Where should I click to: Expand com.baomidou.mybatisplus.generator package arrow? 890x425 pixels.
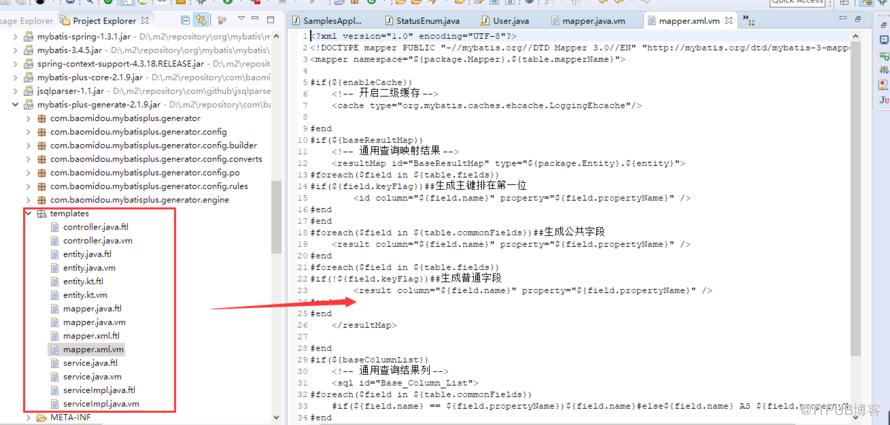point(28,118)
